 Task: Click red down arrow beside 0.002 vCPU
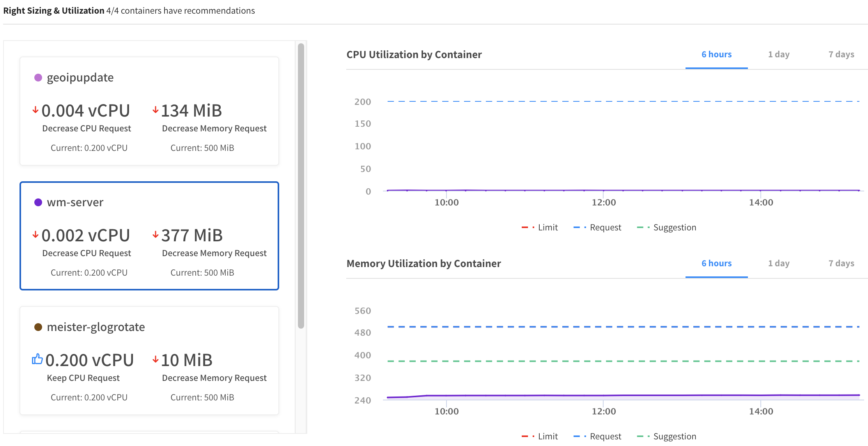click(x=35, y=235)
